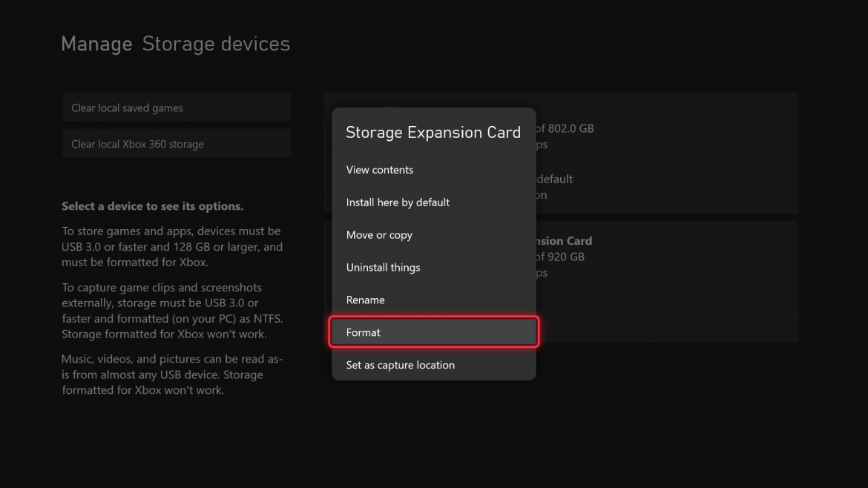Screen dimensions: 868x488
Task: Click Clear local saved games button
Action: click(x=177, y=108)
